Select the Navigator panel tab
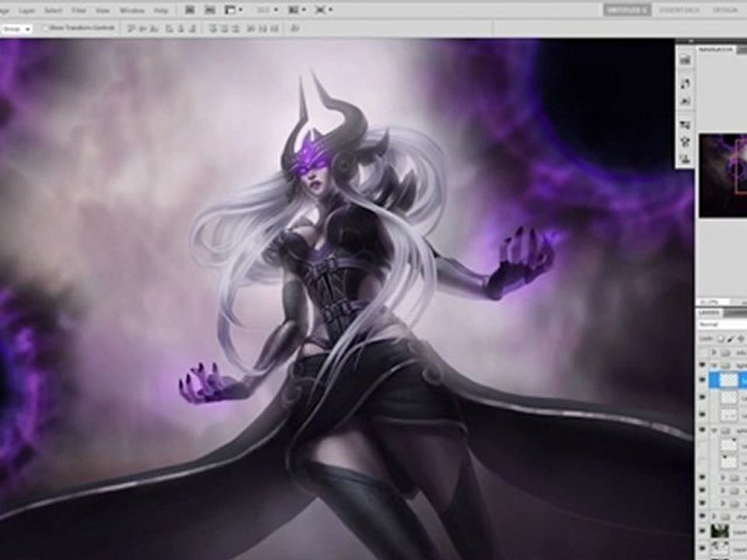This screenshot has height=560, width=747. click(x=716, y=50)
